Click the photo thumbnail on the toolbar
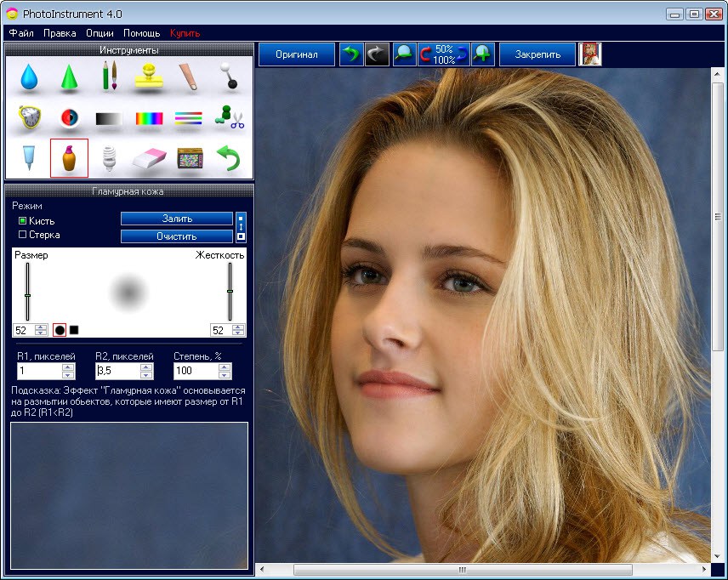This screenshot has width=728, height=580. coord(589,54)
